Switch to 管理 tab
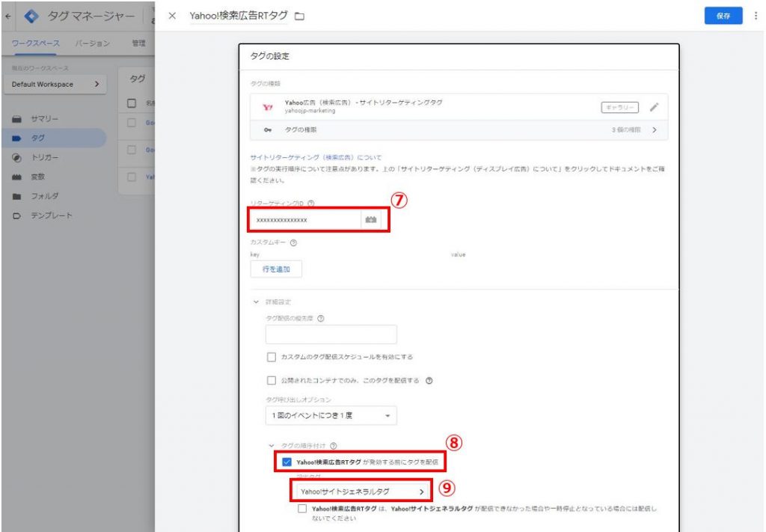The height and width of the screenshot is (532, 766). (138, 43)
